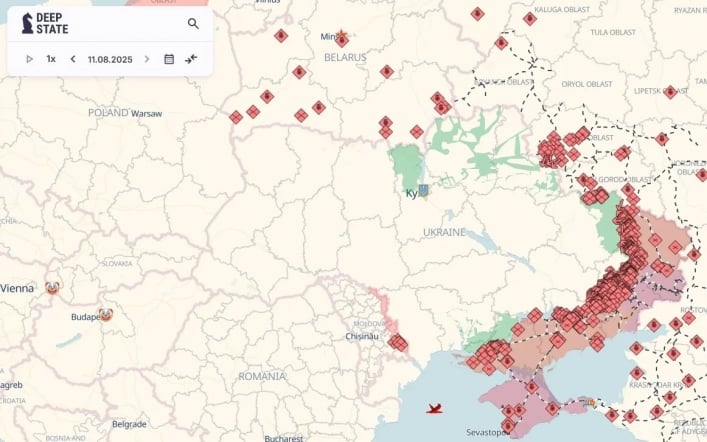
Task: Select the red marker near Sevastopol
Action: pyautogui.click(x=508, y=425)
